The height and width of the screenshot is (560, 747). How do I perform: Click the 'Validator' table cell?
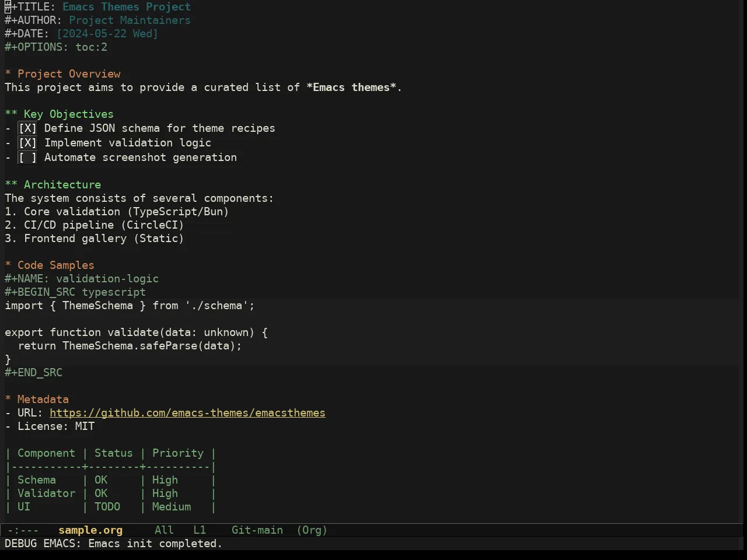(46, 494)
